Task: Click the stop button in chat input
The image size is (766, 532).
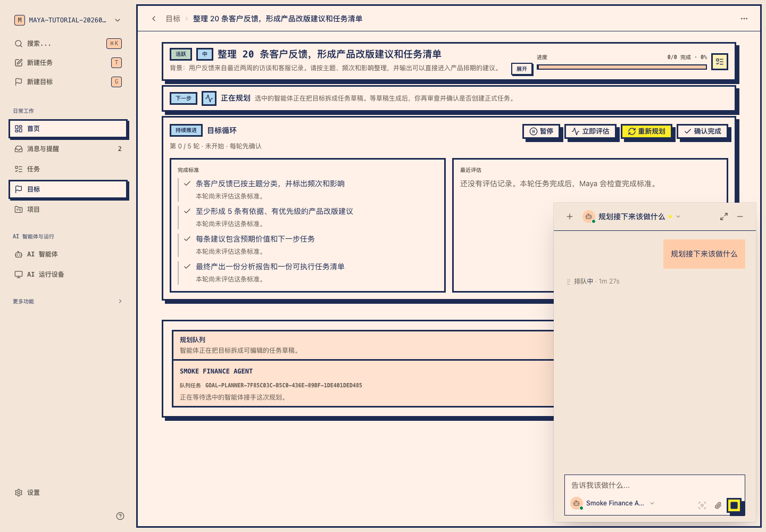Action: (734, 505)
